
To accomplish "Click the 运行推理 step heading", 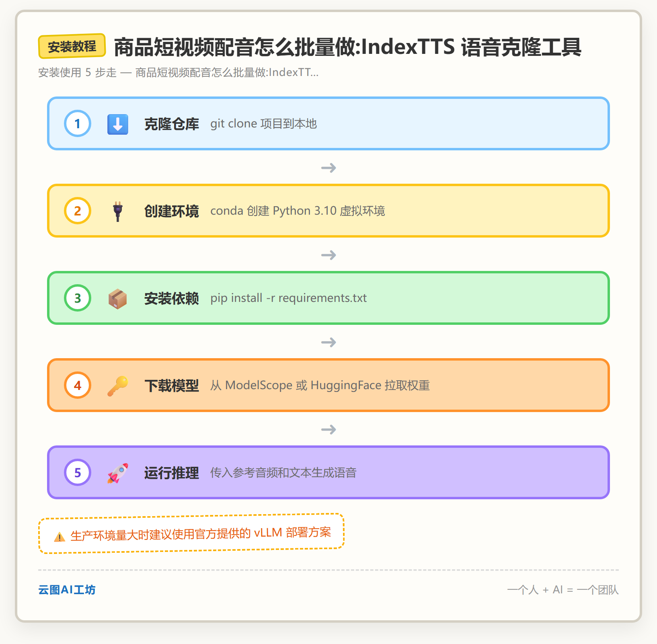I will coord(172,473).
